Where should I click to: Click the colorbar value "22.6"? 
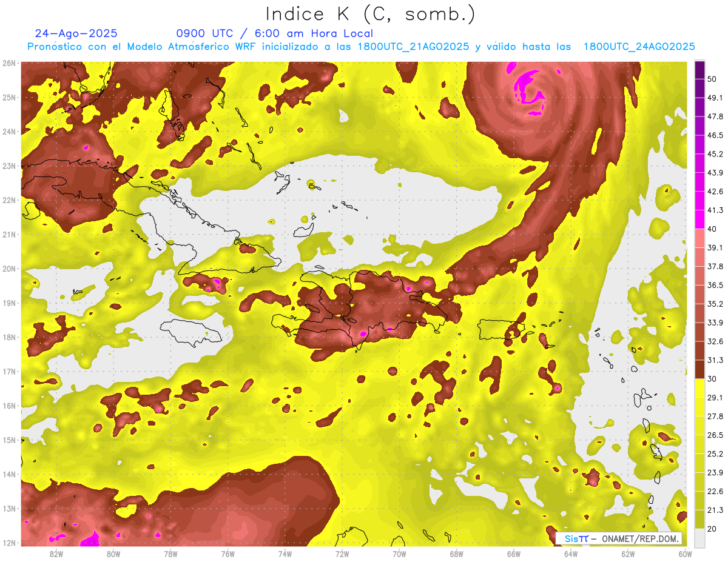[x=715, y=492]
